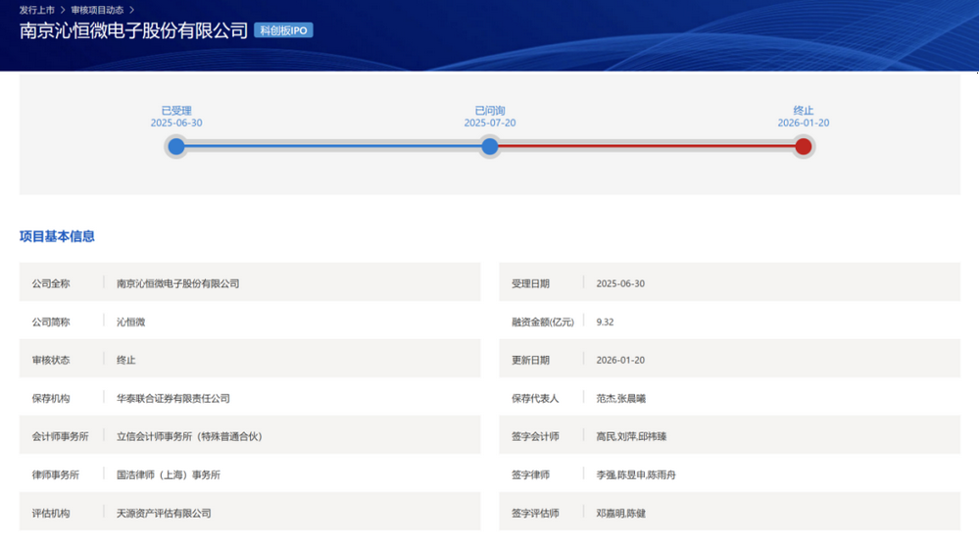Viewport: 980px width, 546px height.
Task: Click the appraiser 天源资产评估有限公司 value
Action: [x=164, y=513]
